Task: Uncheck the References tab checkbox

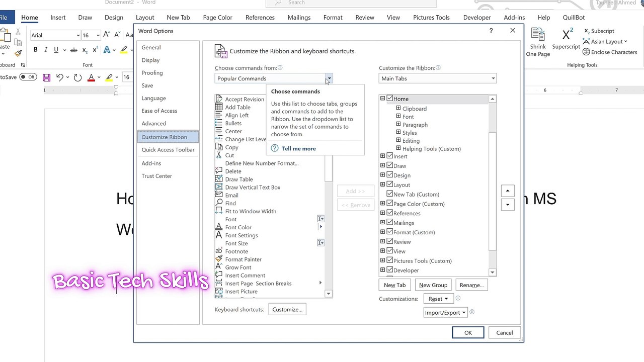Action: tap(389, 213)
